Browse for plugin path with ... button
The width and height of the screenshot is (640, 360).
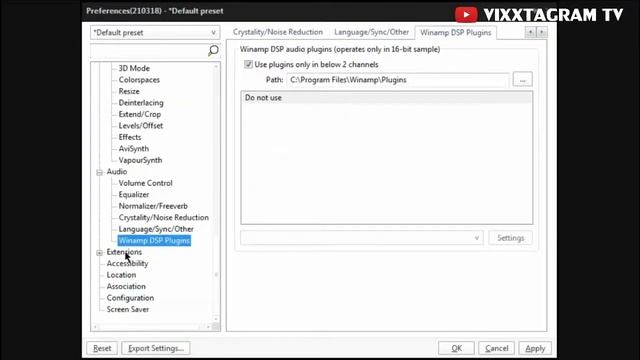[x=522, y=80]
